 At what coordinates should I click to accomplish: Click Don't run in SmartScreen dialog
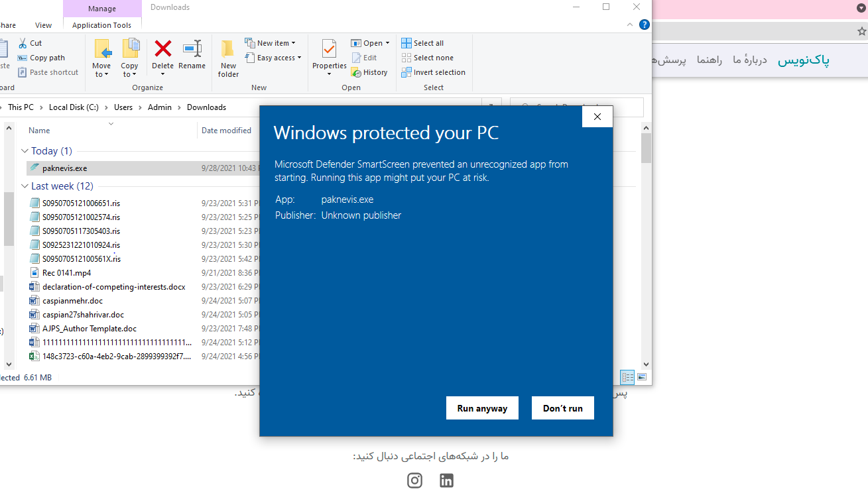[563, 408]
